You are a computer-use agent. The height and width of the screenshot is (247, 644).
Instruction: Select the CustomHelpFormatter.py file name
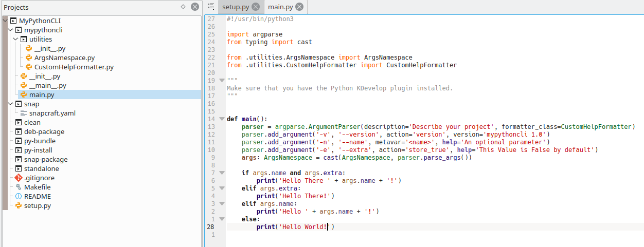[x=74, y=67]
